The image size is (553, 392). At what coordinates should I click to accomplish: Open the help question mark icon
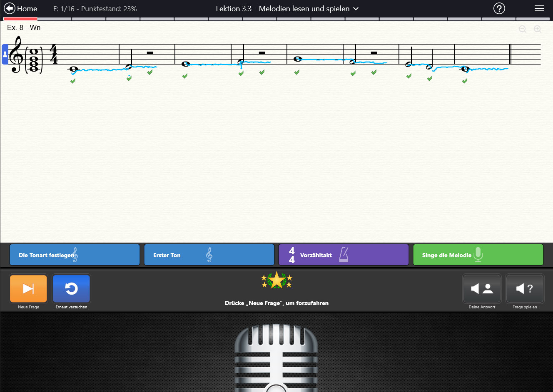pyautogui.click(x=499, y=8)
